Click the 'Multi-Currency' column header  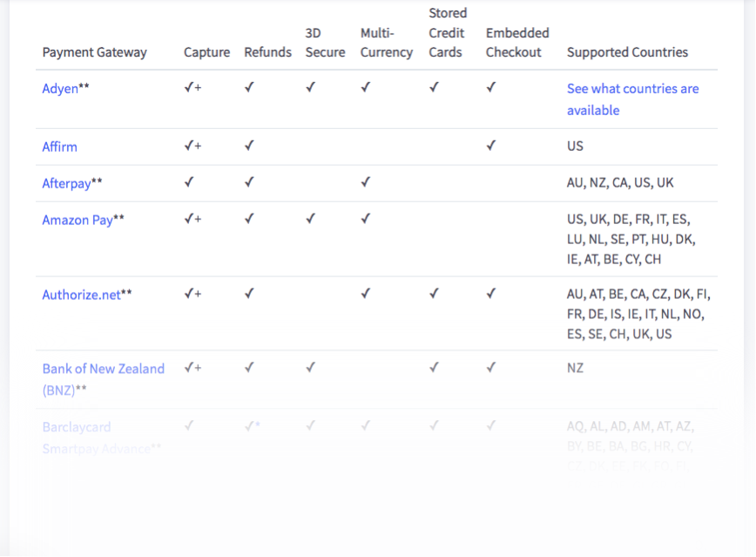coord(387,43)
